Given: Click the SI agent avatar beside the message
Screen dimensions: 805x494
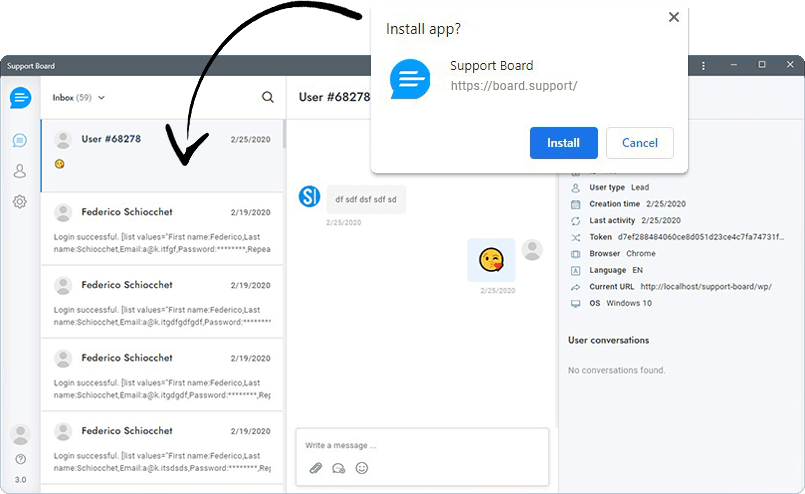Looking at the screenshot, I should point(309,196).
